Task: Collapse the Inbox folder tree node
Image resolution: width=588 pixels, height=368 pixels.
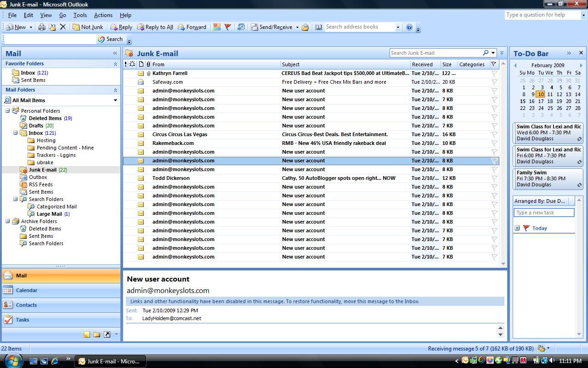Action: (x=16, y=133)
